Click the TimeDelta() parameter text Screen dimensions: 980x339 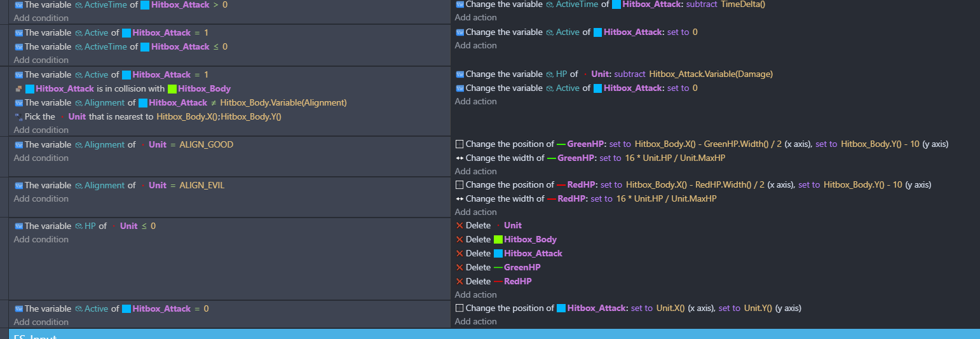click(x=743, y=4)
